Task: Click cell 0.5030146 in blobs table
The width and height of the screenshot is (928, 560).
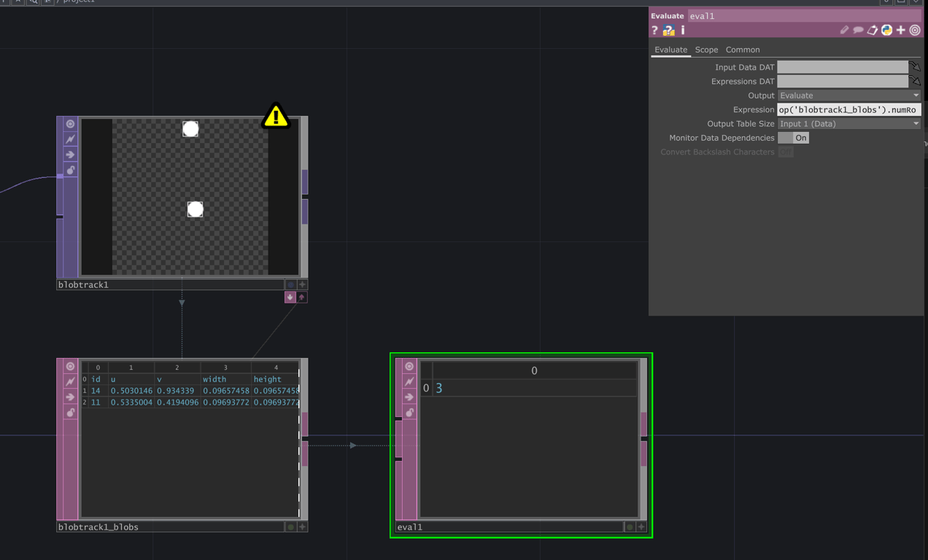Action: pos(131,391)
